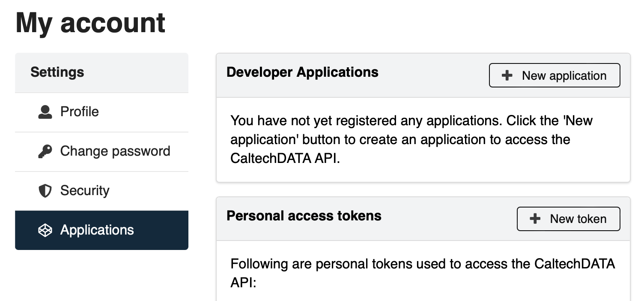The width and height of the screenshot is (644, 301).
Task: Click the key icon beside Change password
Action: pos(45,151)
